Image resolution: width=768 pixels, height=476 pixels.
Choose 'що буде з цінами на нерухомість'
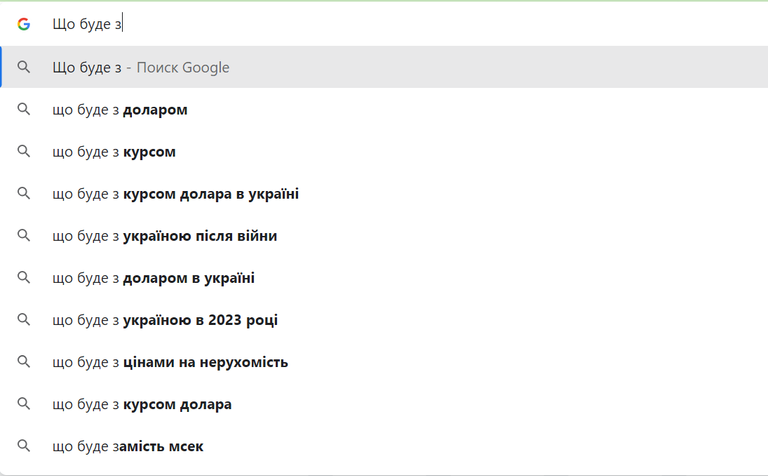(384, 362)
